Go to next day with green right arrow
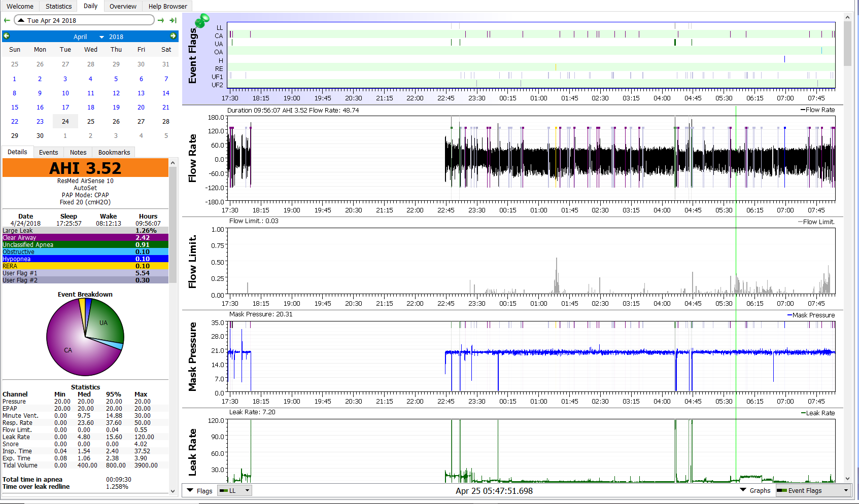 coord(161,20)
